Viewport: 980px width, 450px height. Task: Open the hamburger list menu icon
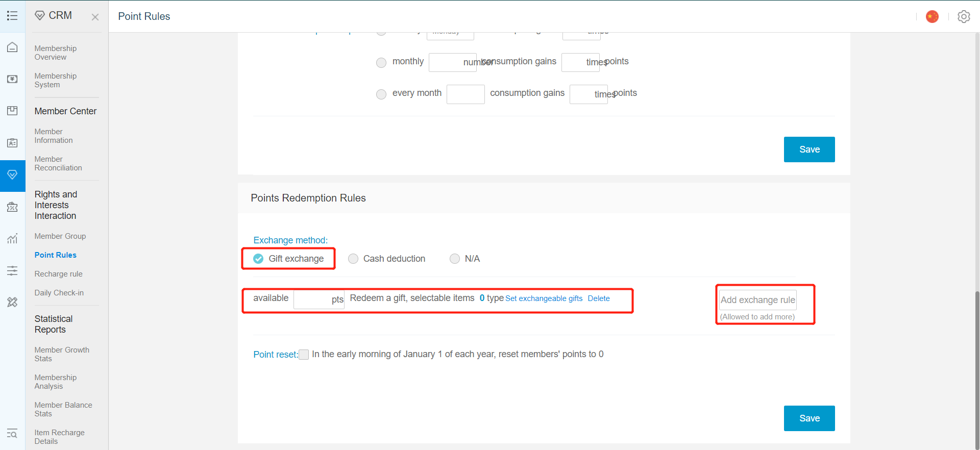(12, 16)
